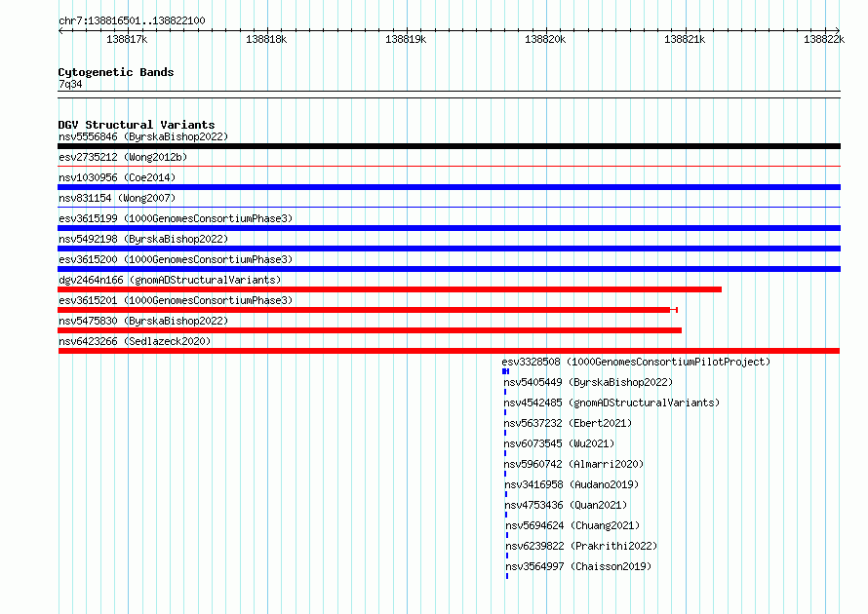Viewport: 868px width, 614px height.
Task: Select the 7q34 cytogenetic band label
Action: tap(70, 84)
